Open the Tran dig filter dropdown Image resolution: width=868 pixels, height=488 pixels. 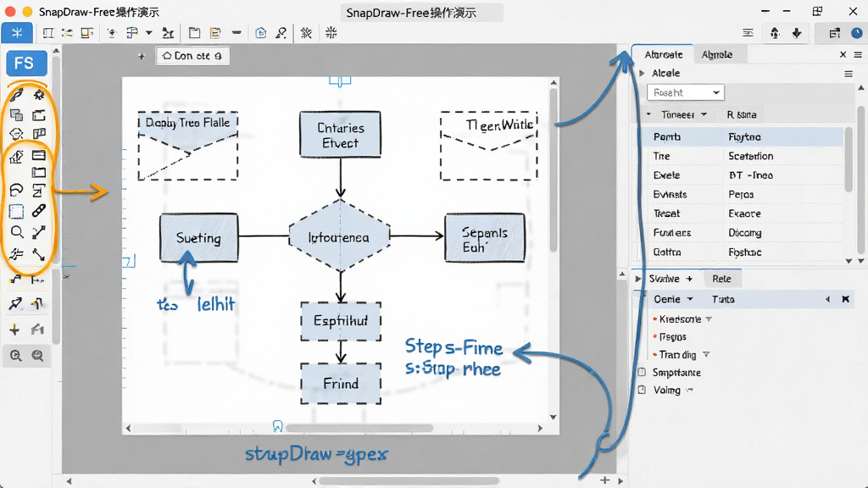(x=706, y=355)
